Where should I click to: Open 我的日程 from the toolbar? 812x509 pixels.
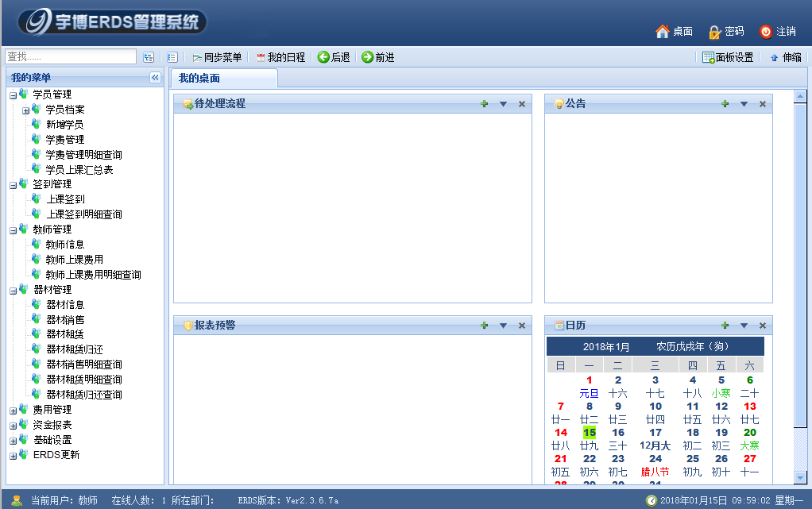[x=280, y=57]
